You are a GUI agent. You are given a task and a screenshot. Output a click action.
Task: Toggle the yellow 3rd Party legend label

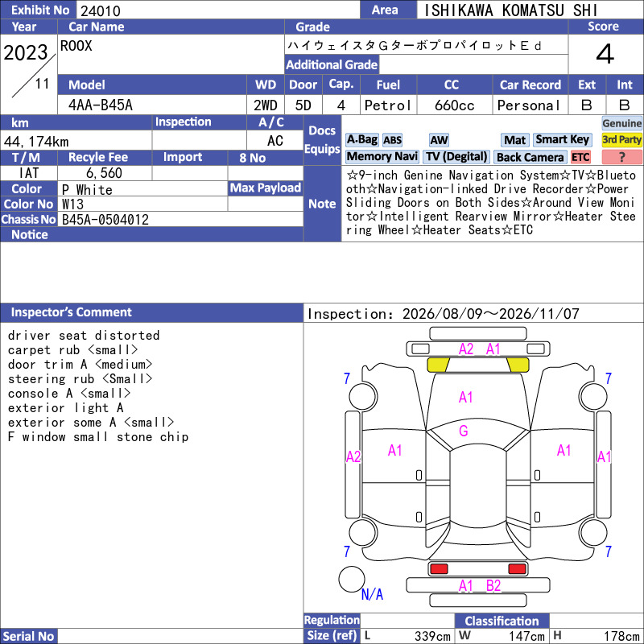621,140
